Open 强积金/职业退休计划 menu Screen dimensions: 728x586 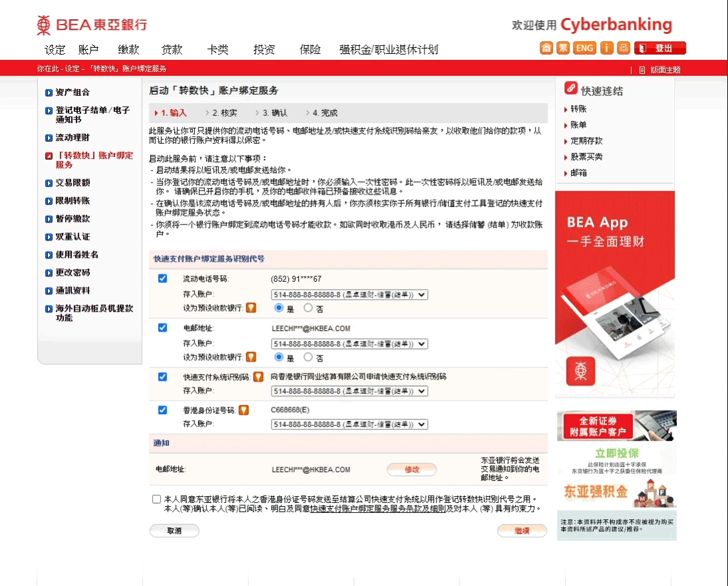tap(389, 50)
